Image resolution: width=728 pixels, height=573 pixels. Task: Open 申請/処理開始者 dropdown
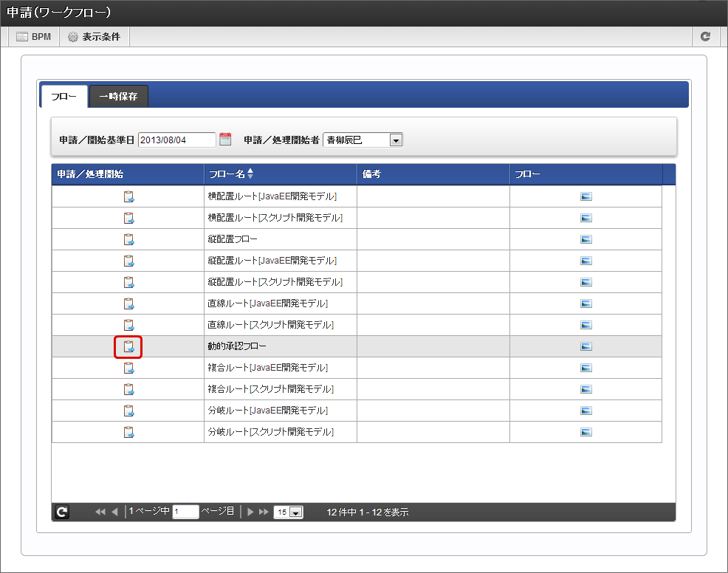[396, 140]
